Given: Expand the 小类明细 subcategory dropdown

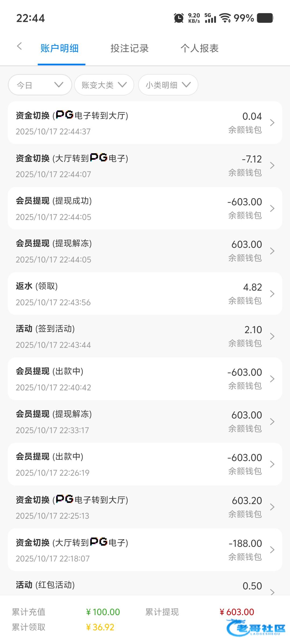Looking at the screenshot, I should (168, 85).
